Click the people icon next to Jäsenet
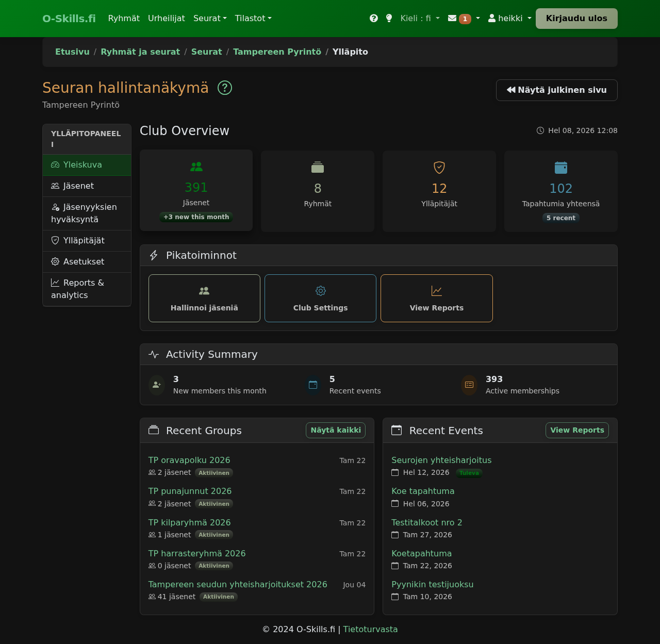 click(x=55, y=186)
